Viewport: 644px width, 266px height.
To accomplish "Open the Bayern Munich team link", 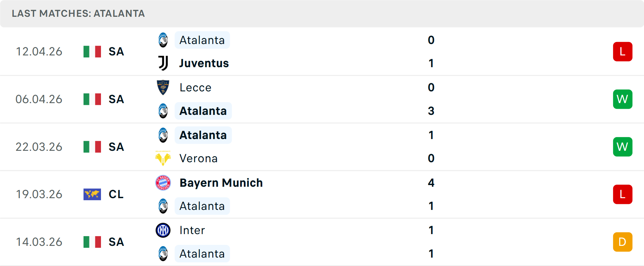I will coord(221,183).
